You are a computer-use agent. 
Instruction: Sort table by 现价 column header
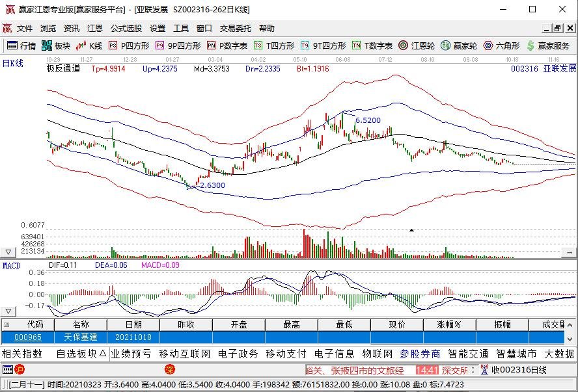coord(397,324)
